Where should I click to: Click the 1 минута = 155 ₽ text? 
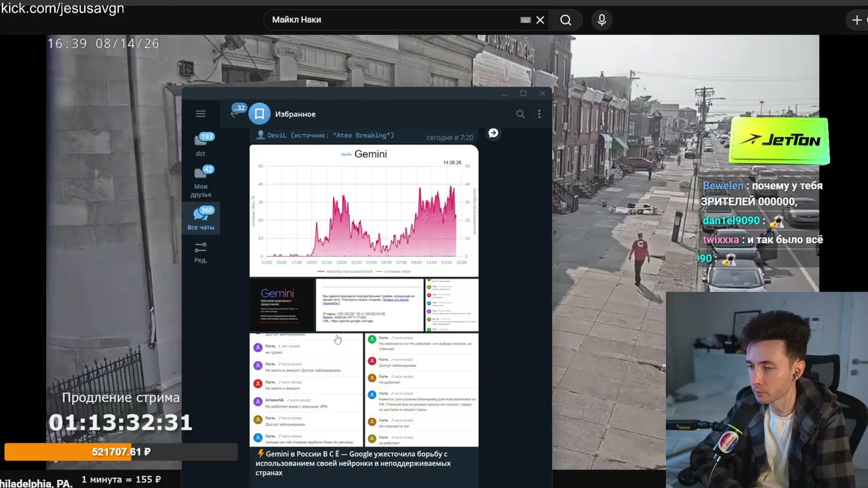coord(121,480)
